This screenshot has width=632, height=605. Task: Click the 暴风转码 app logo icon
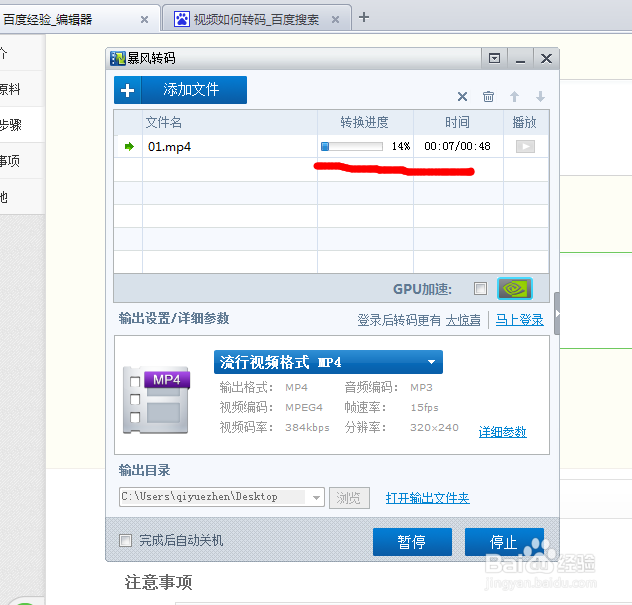[118, 58]
